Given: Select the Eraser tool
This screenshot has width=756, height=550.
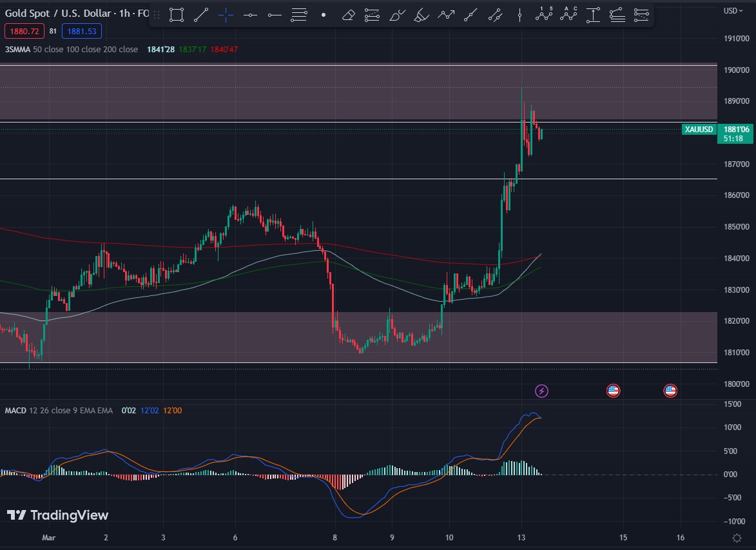Looking at the screenshot, I should pos(348,14).
